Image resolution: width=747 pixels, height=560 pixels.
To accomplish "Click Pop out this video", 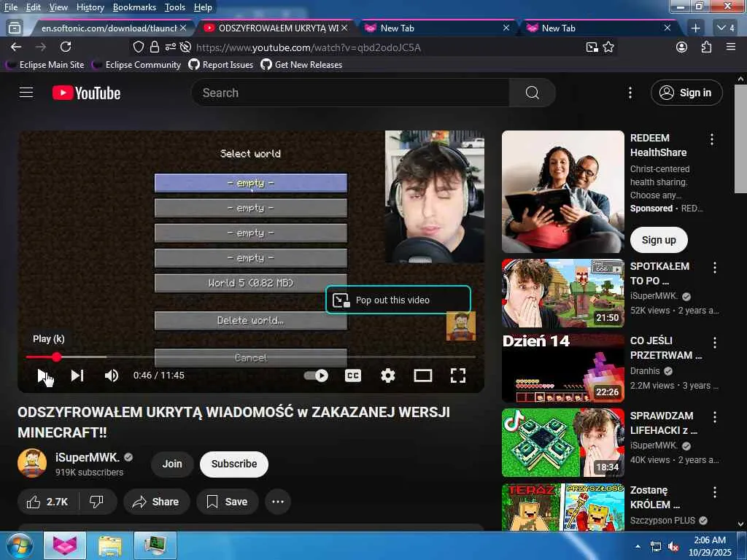I will tap(398, 300).
